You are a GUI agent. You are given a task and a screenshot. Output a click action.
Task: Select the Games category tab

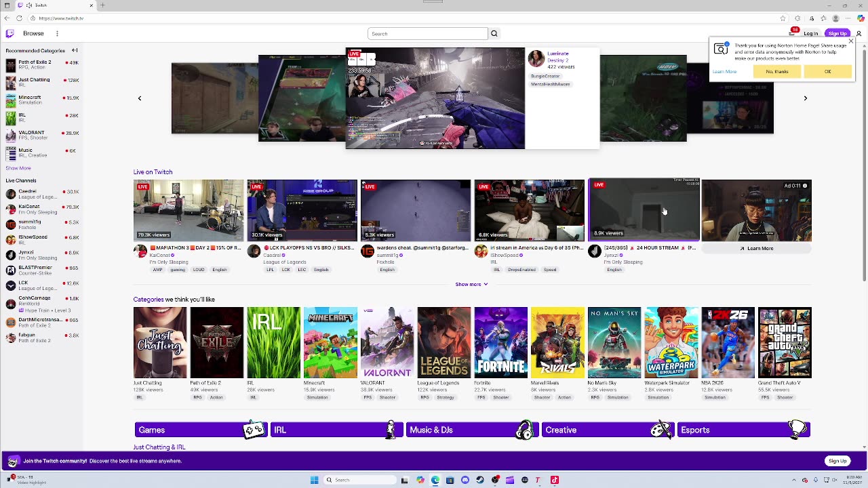tap(201, 430)
